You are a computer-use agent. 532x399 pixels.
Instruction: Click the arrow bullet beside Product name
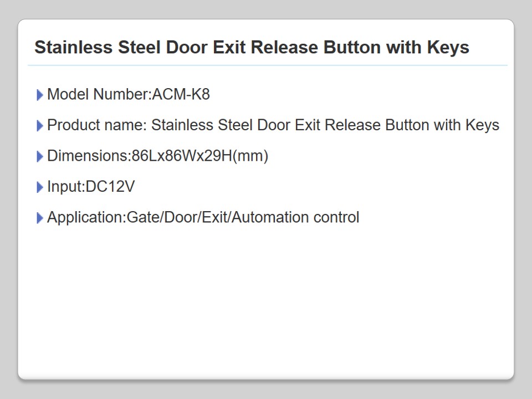click(x=39, y=126)
